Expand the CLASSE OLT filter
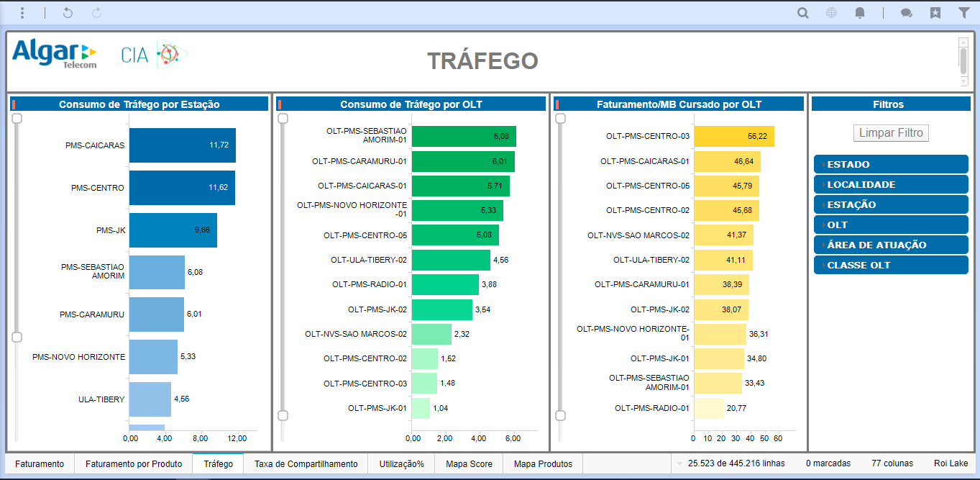The width and height of the screenshot is (980, 480). click(890, 266)
